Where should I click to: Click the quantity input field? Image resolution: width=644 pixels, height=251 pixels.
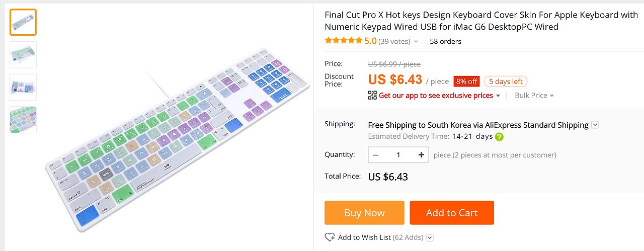pyautogui.click(x=398, y=155)
